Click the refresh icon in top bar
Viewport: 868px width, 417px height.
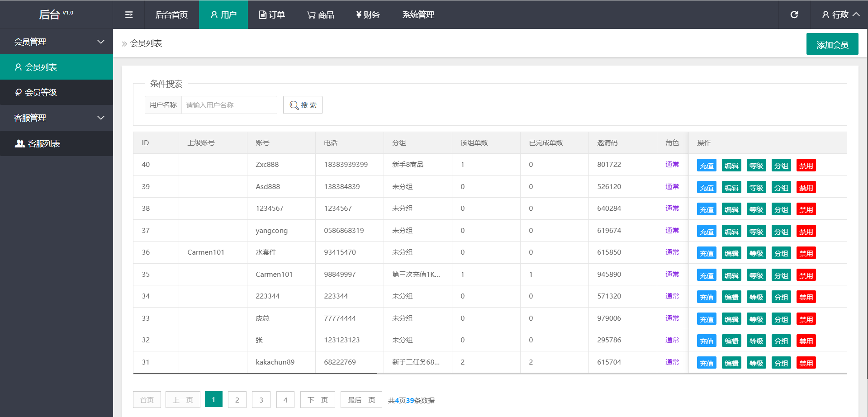click(794, 15)
